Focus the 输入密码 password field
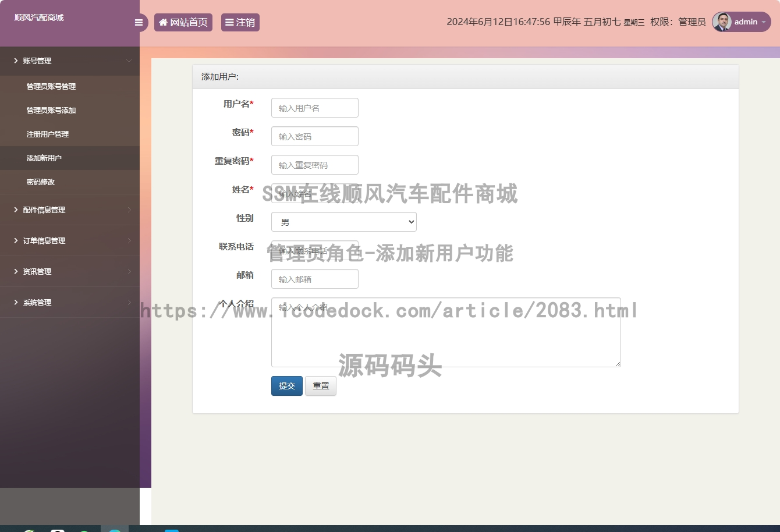Screen dimensions: 780x532 [315, 136]
